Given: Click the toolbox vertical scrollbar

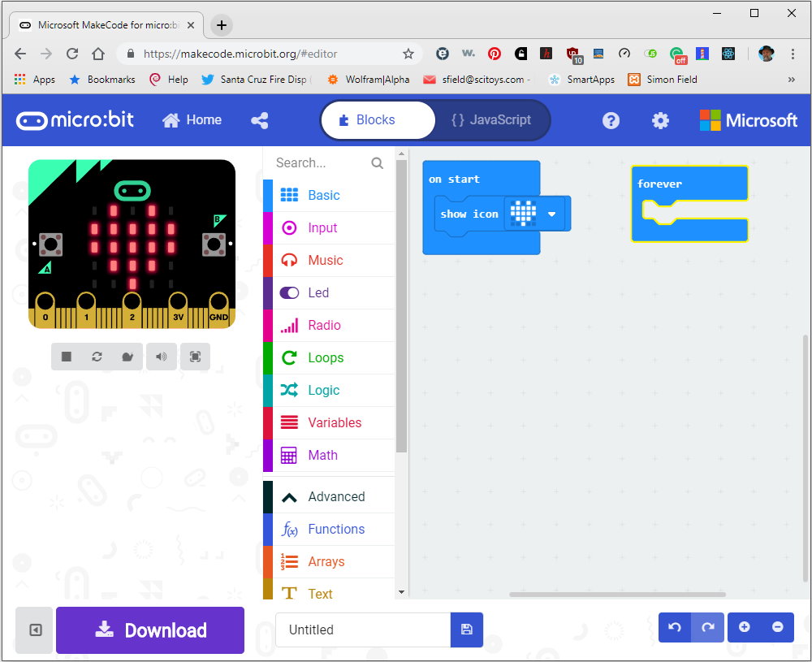Looking at the screenshot, I should pyautogui.click(x=401, y=305).
